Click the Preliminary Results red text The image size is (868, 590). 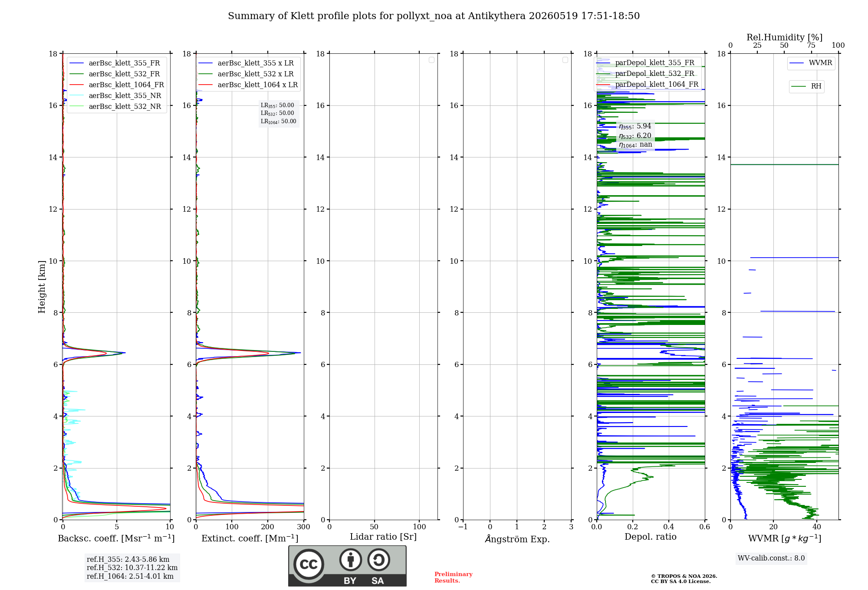(454, 577)
